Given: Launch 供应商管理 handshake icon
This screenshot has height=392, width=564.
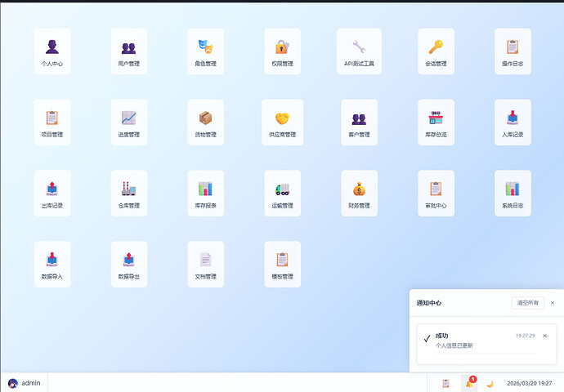Looking at the screenshot, I should [x=282, y=122].
